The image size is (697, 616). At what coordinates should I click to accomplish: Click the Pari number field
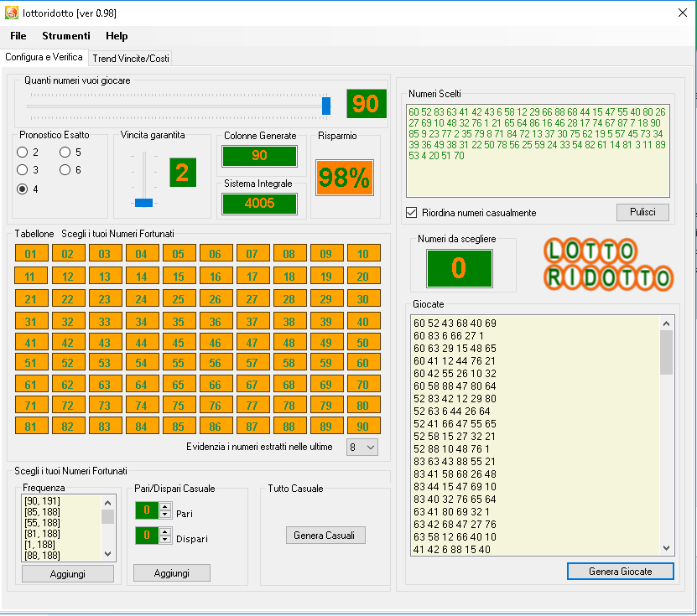tap(147, 510)
